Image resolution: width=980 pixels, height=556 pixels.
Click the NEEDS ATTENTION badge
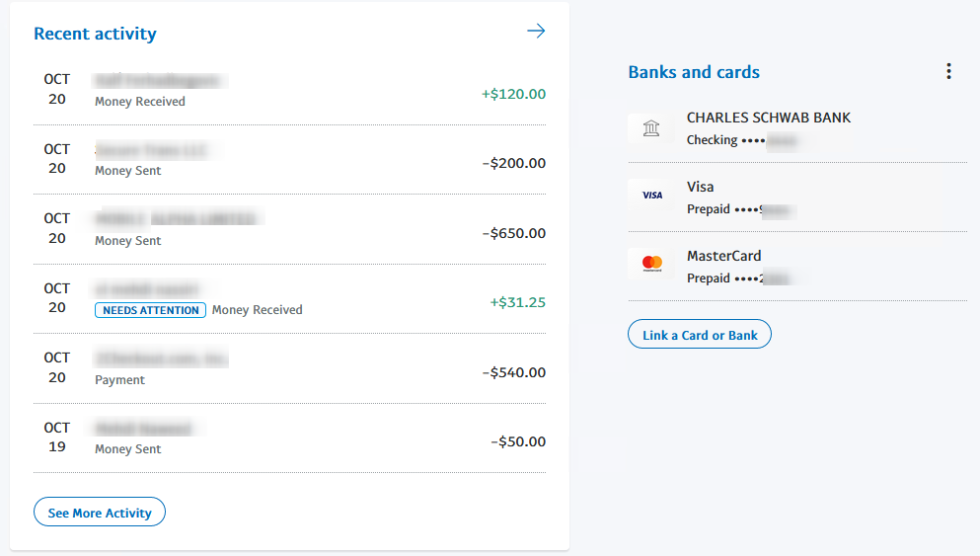click(151, 310)
